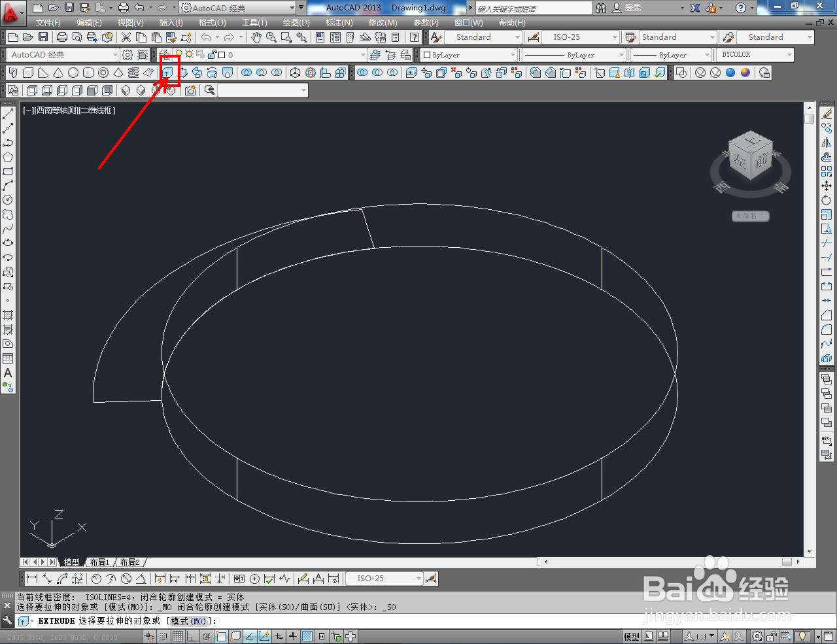
Task: Click the search keyword input field
Action: pyautogui.click(x=534, y=8)
